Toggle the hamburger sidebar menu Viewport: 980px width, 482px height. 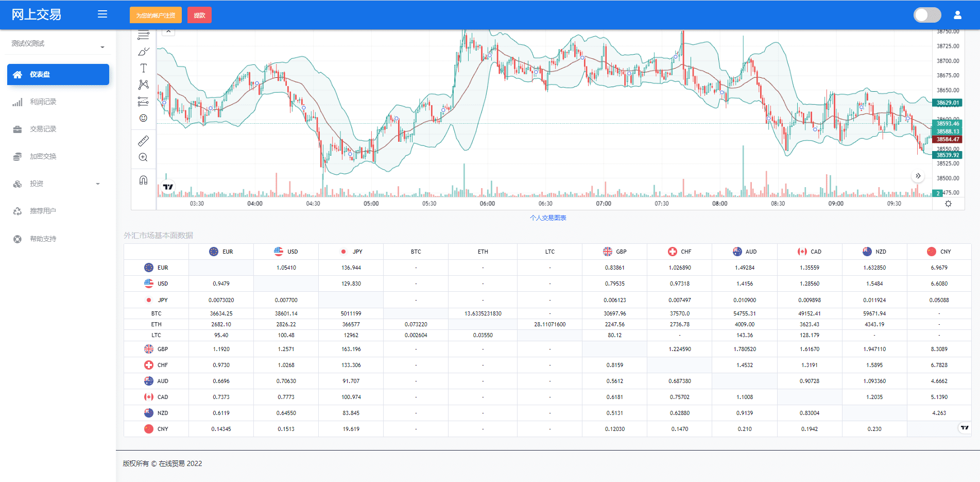[x=102, y=14]
